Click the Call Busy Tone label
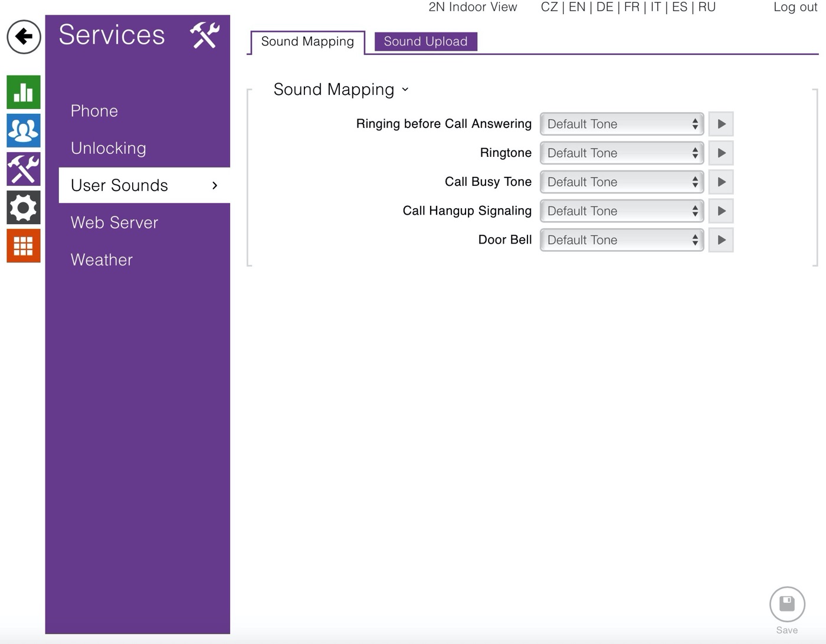Screen dimensions: 826x644 pyautogui.click(x=488, y=182)
